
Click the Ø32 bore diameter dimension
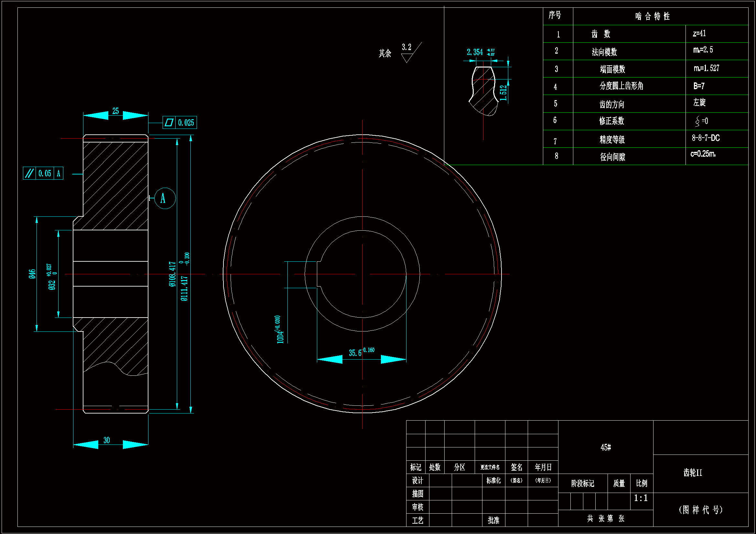pyautogui.click(x=52, y=285)
